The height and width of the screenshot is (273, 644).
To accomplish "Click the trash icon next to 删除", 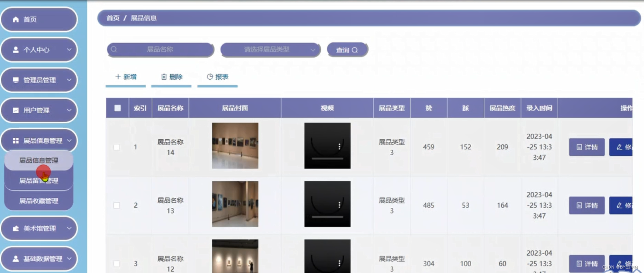I will [x=164, y=76].
